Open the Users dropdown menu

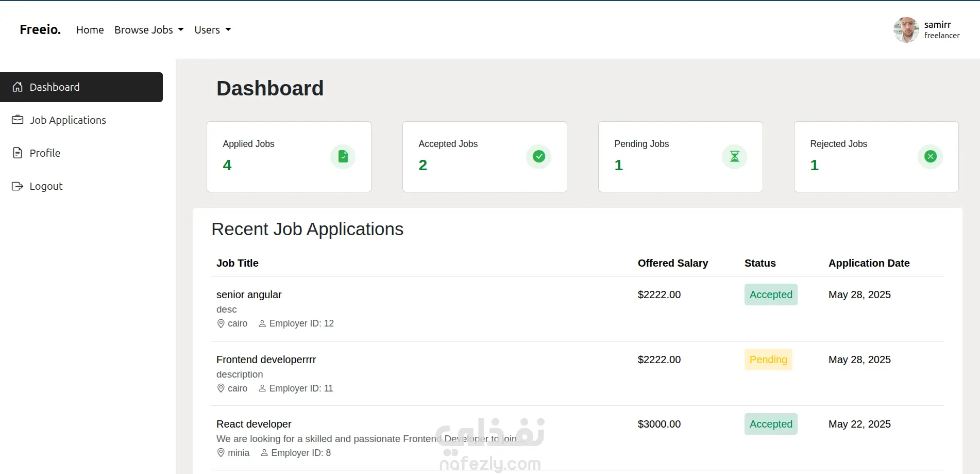(212, 30)
